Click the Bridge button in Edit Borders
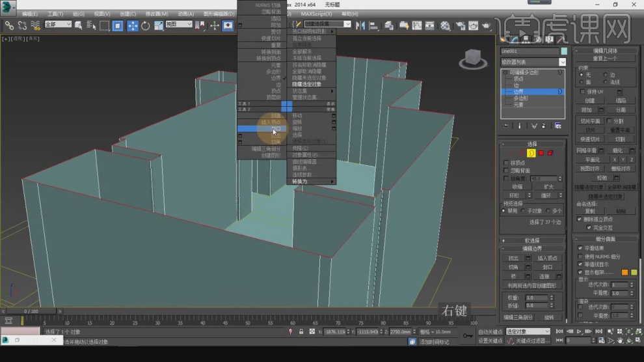The width and height of the screenshot is (644, 362). [513, 277]
